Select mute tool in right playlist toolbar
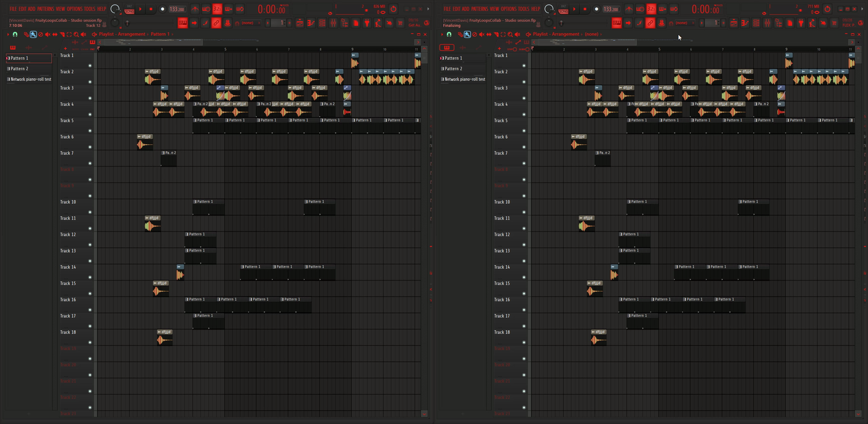 pos(482,34)
